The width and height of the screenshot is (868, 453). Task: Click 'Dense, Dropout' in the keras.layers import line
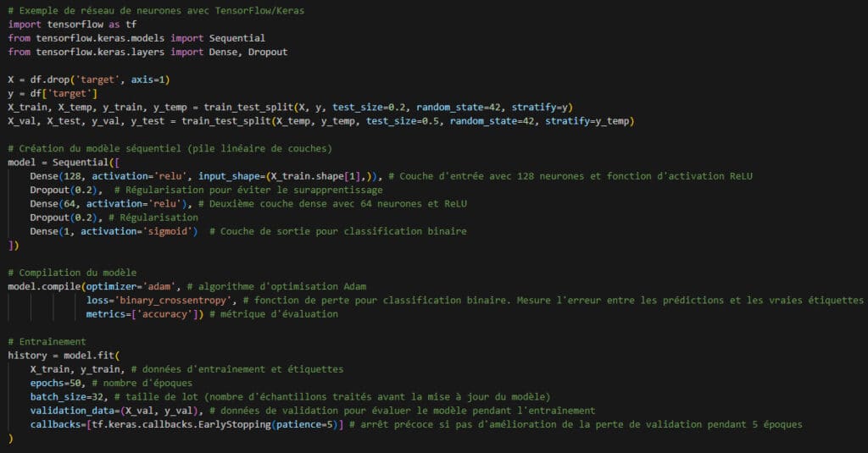(248, 52)
